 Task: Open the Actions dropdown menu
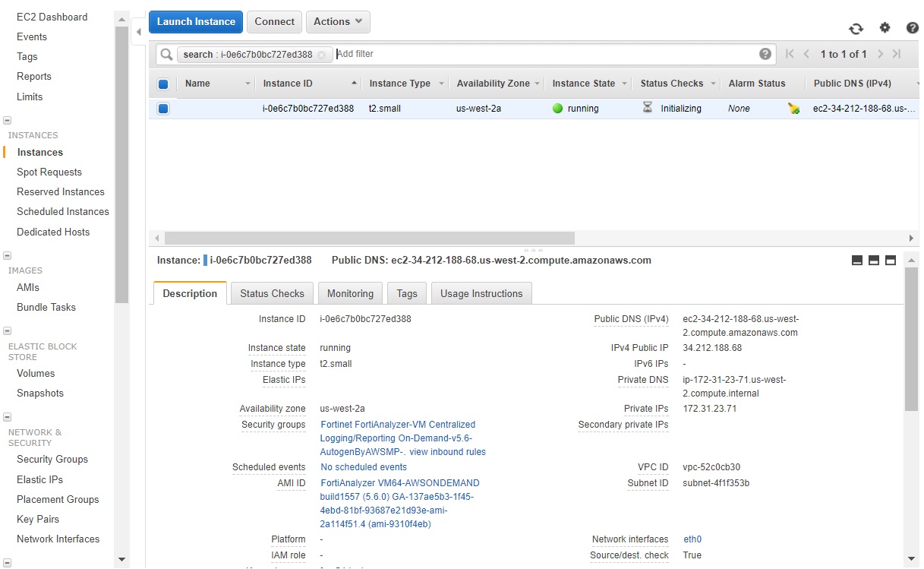pos(337,21)
